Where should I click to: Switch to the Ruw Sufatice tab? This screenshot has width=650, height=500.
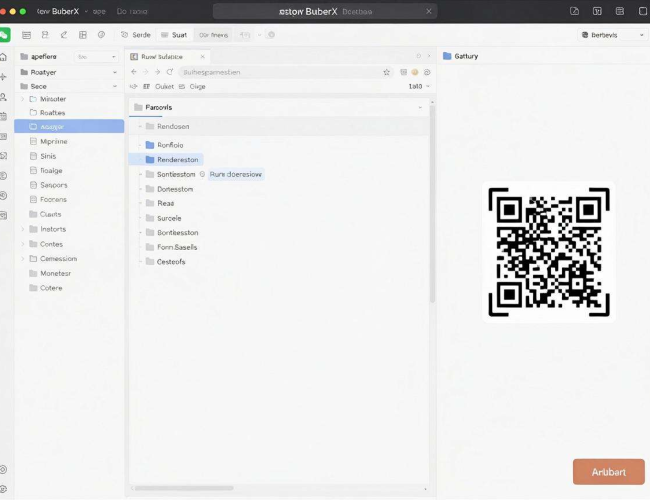162,56
